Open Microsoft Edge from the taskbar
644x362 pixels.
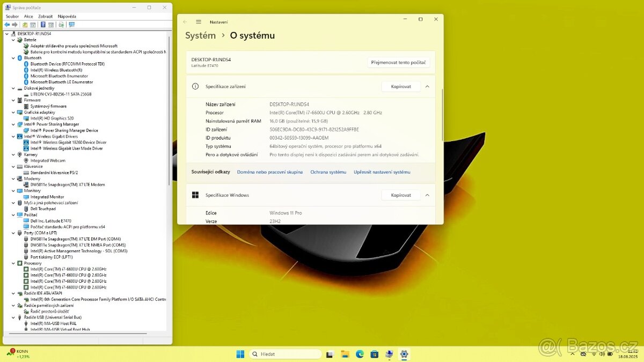tap(360, 354)
